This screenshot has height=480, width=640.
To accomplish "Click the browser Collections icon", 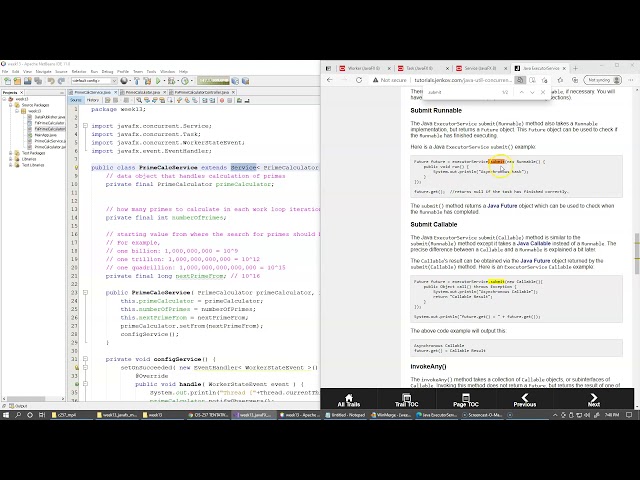I will [x=575, y=80].
